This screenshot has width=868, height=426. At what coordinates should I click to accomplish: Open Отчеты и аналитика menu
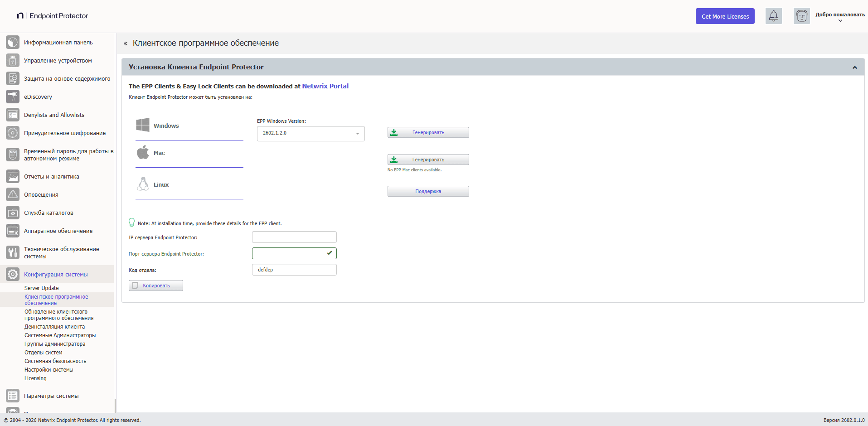[51, 176]
